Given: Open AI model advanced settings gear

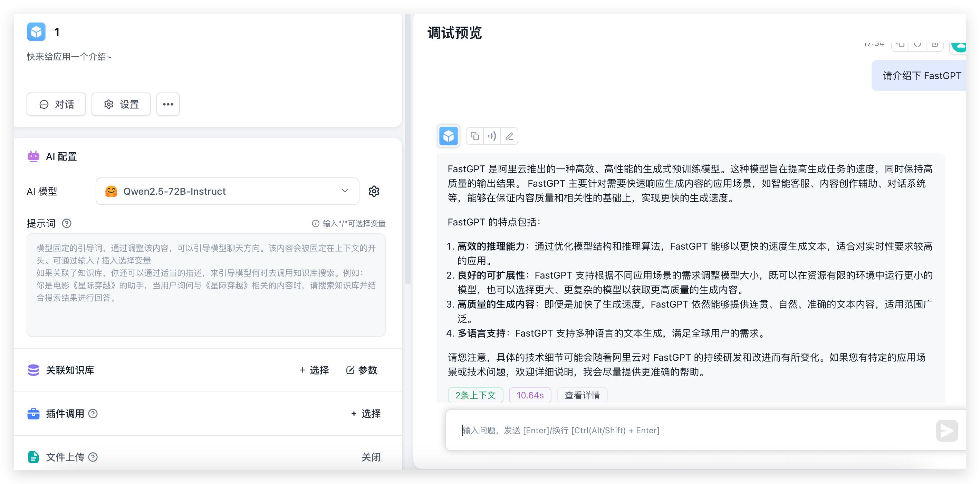Looking at the screenshot, I should click(x=374, y=191).
